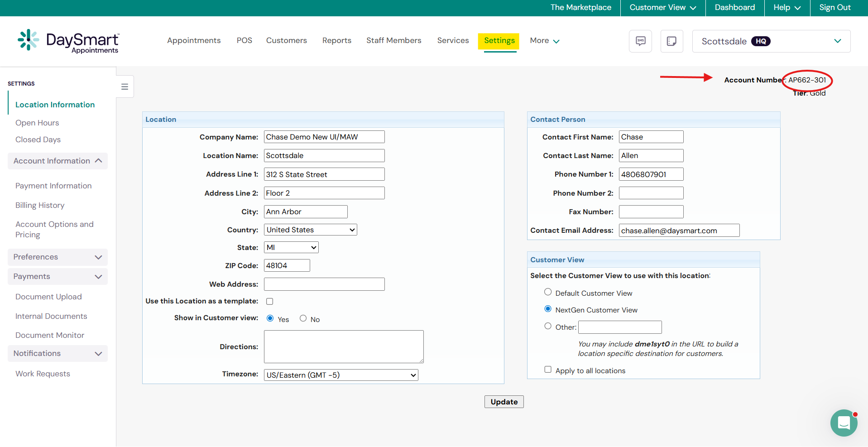Open the Country dropdown
The width and height of the screenshot is (868, 447).
310,230
